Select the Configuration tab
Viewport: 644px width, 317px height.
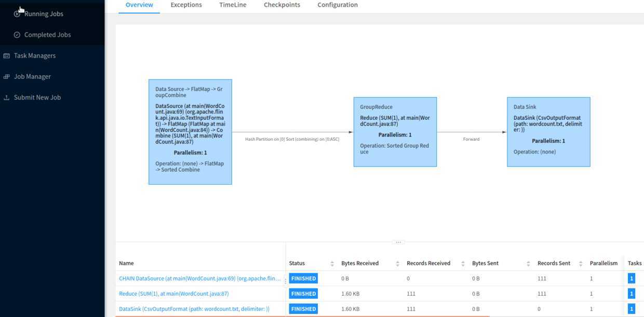[338, 5]
